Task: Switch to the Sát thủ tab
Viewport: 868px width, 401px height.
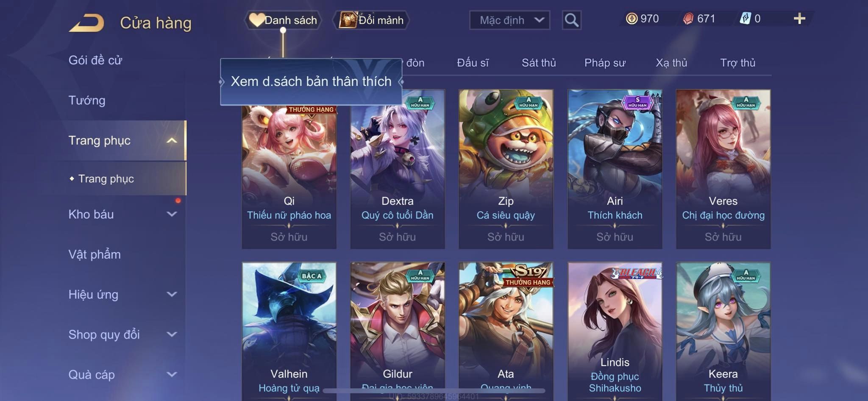Action: (539, 63)
